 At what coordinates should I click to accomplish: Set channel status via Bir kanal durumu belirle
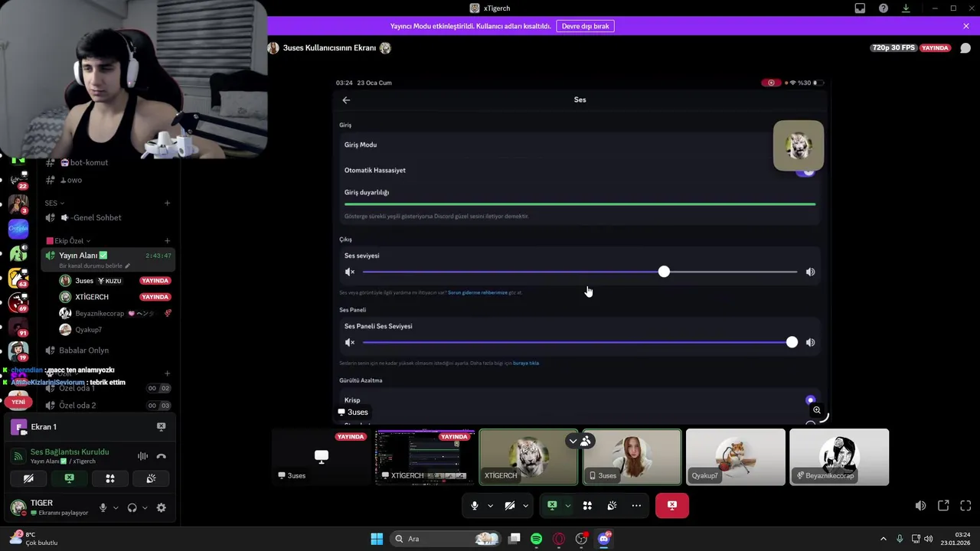(95, 266)
